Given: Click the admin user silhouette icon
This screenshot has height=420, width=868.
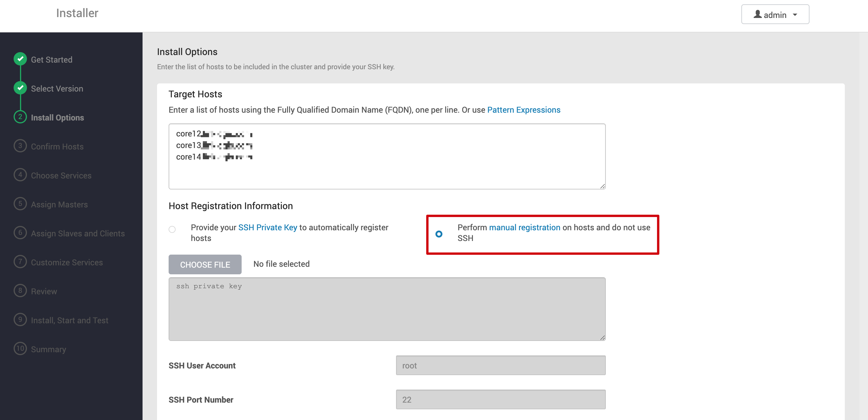Looking at the screenshot, I should 758,14.
